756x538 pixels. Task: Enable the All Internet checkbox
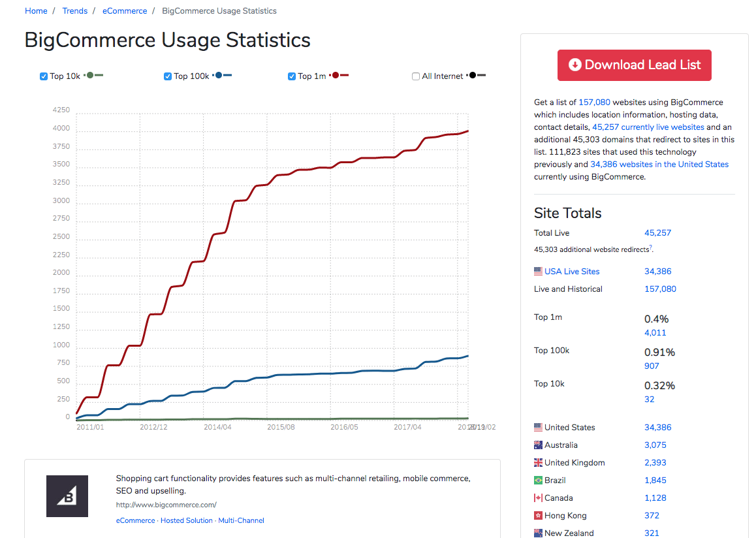tap(416, 76)
